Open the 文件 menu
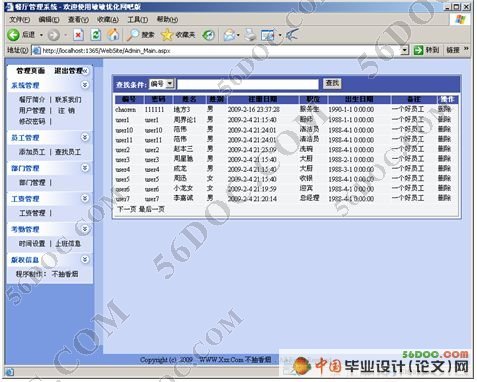This screenshot has width=477, height=382. tap(19, 20)
